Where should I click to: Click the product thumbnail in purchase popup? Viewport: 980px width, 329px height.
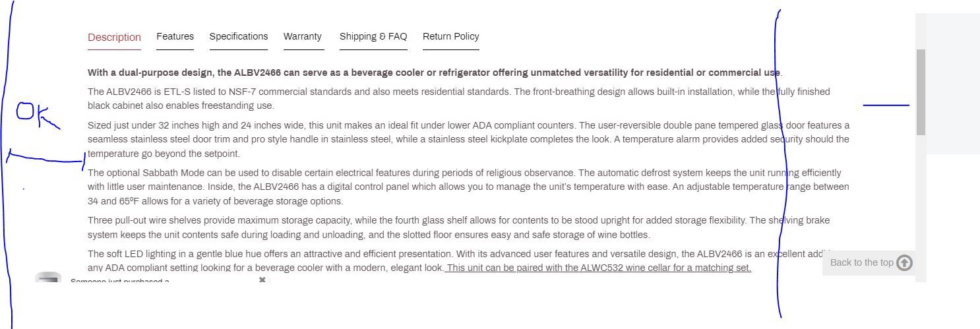[x=48, y=279]
